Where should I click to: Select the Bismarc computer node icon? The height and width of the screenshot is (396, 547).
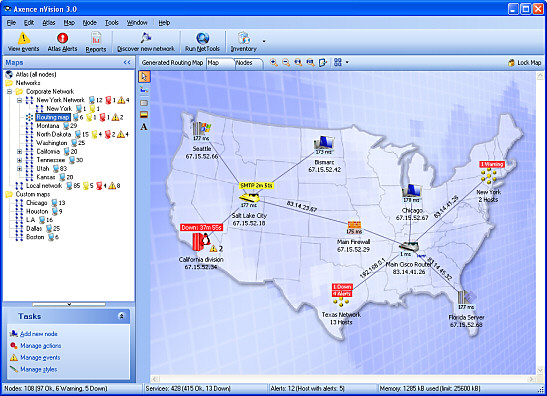pyautogui.click(x=324, y=143)
